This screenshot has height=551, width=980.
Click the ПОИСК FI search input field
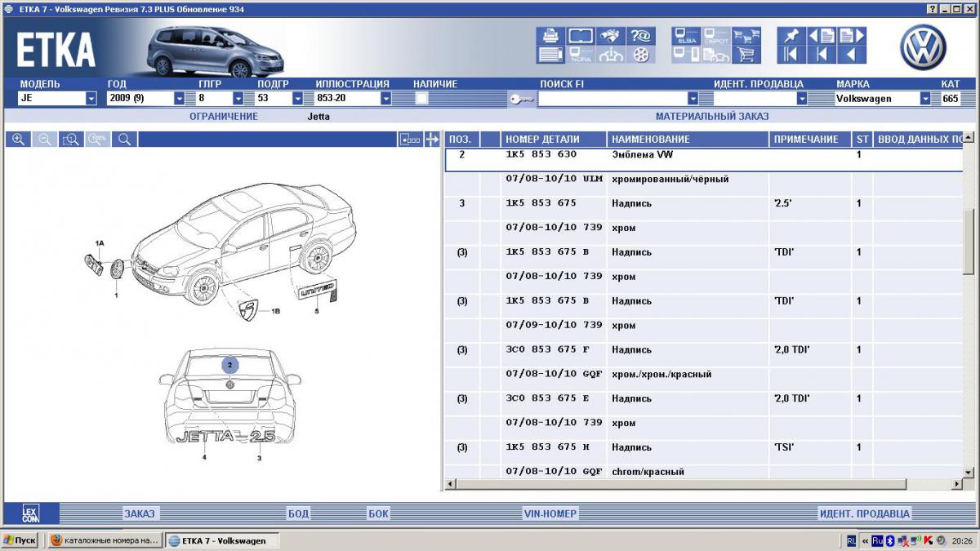pos(612,99)
